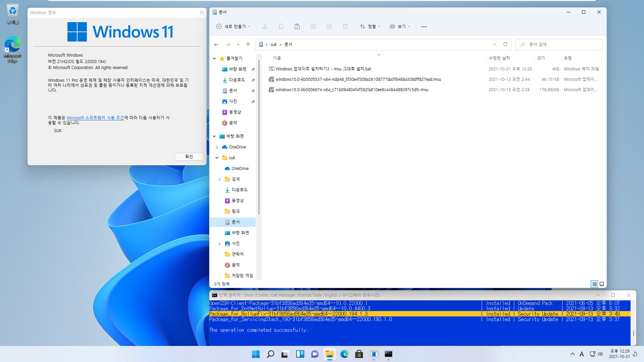Click the volume icon in system tray
Image resolution: width=644 pixels, height=362 pixels.
(600, 354)
